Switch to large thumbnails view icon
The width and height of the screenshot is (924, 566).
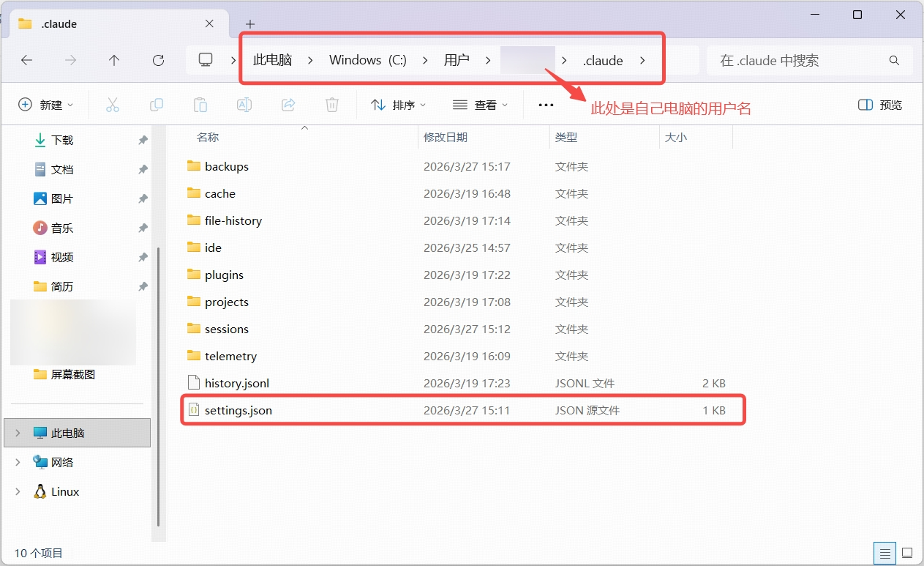coord(907,553)
